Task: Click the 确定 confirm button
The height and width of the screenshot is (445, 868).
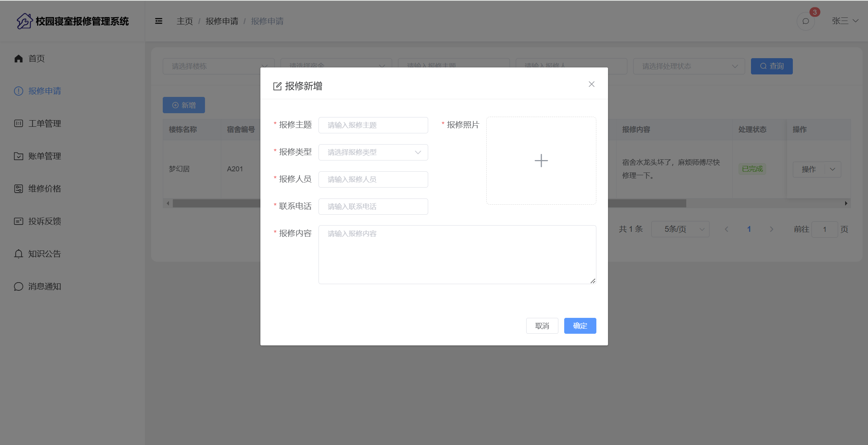Action: [x=580, y=326]
